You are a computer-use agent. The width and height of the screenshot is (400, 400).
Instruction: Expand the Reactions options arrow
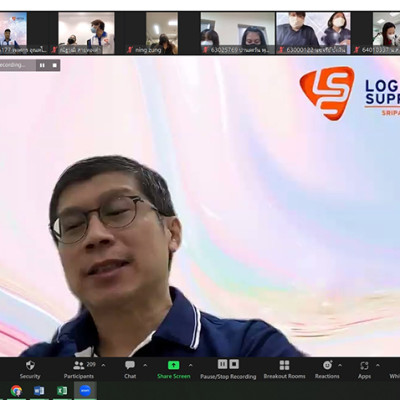click(x=340, y=365)
